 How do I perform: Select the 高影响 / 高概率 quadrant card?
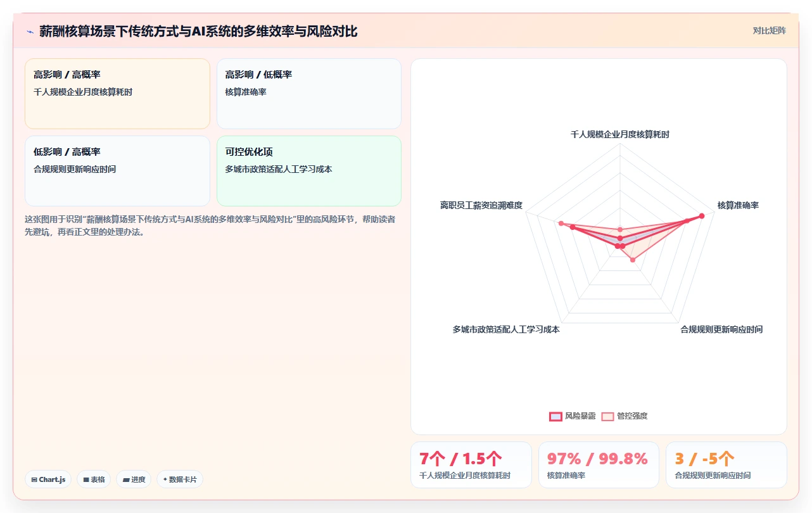(117, 94)
